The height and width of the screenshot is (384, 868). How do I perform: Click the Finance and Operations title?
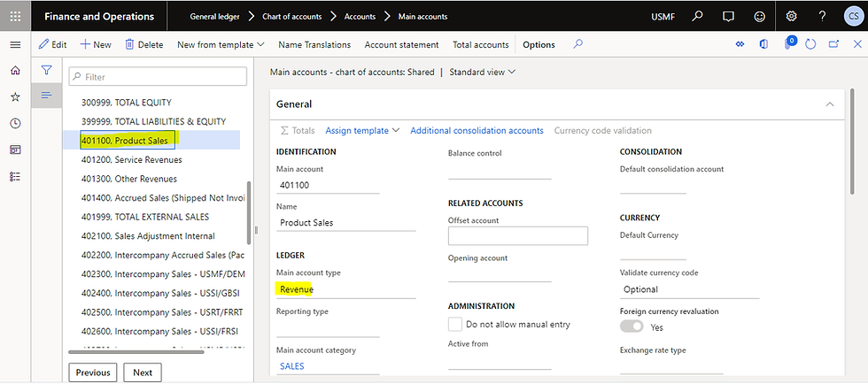click(x=99, y=16)
